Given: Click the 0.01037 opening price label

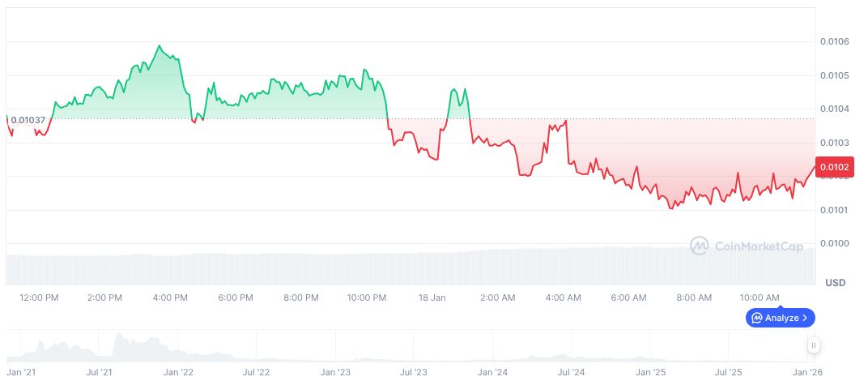Looking at the screenshot, I should pos(28,120).
